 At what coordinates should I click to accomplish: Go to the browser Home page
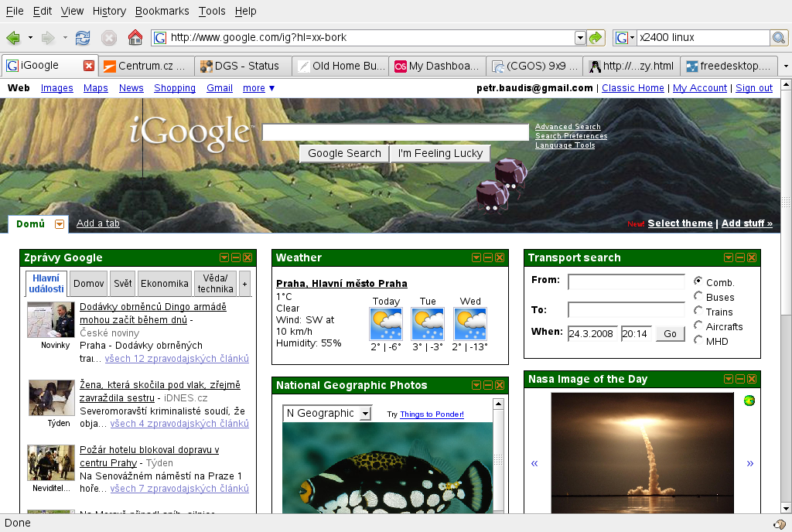point(135,37)
